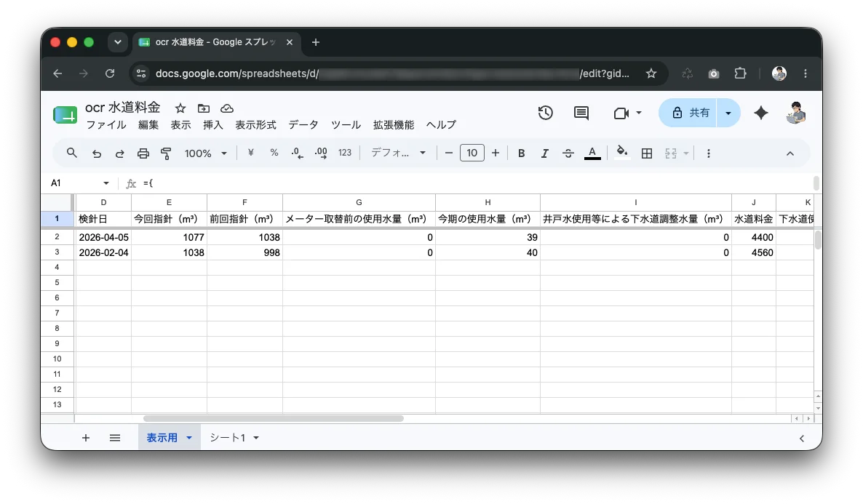Open toolbar overflow three-dot menu

coord(708,153)
